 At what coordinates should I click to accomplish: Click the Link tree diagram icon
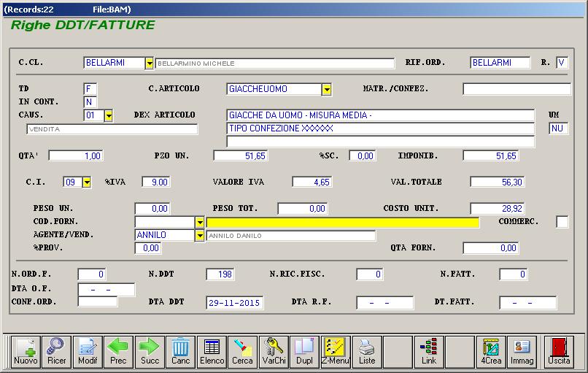(429, 352)
